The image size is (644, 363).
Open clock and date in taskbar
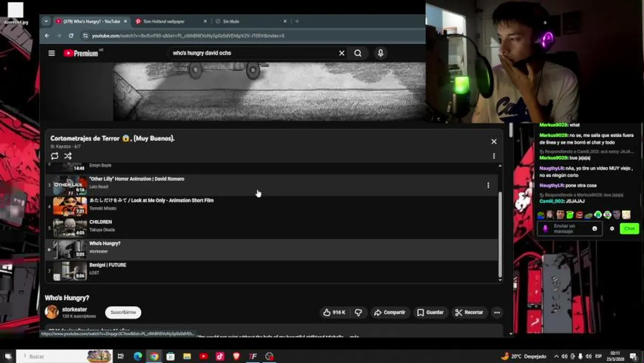tap(615, 356)
